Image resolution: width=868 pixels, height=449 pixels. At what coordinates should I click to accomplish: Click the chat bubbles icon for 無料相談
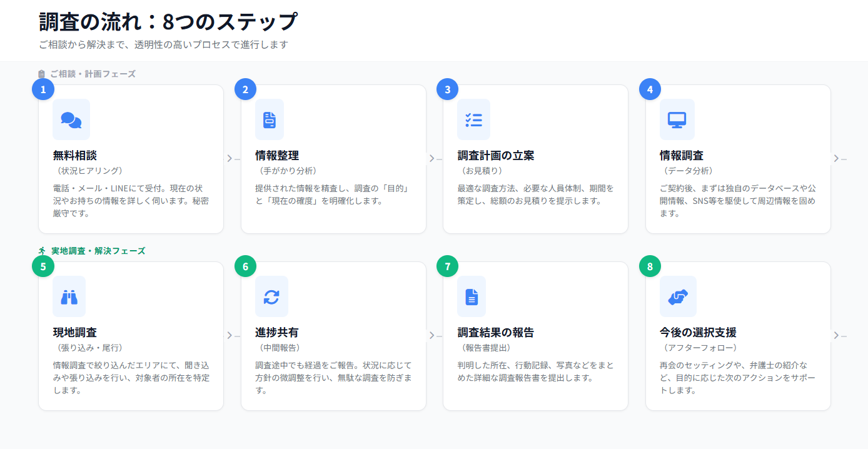click(71, 119)
